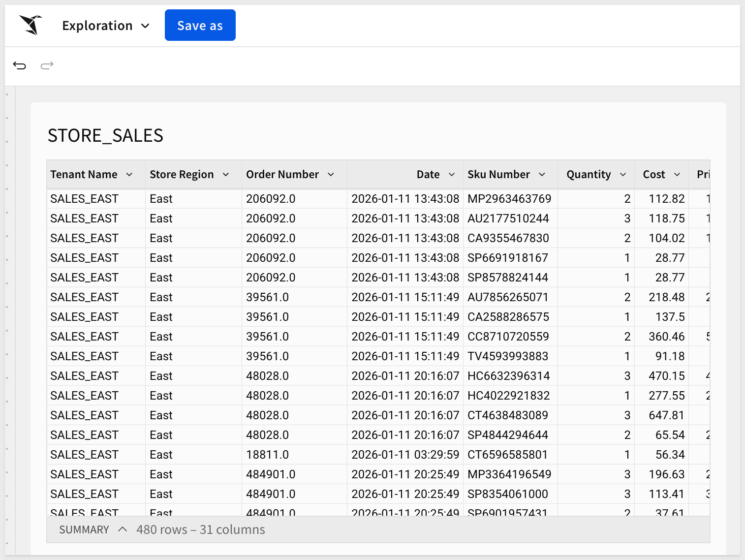Image resolution: width=745 pixels, height=560 pixels.
Task: Click order number 484901.0 for SKU MP3364196549
Action: click(x=271, y=474)
